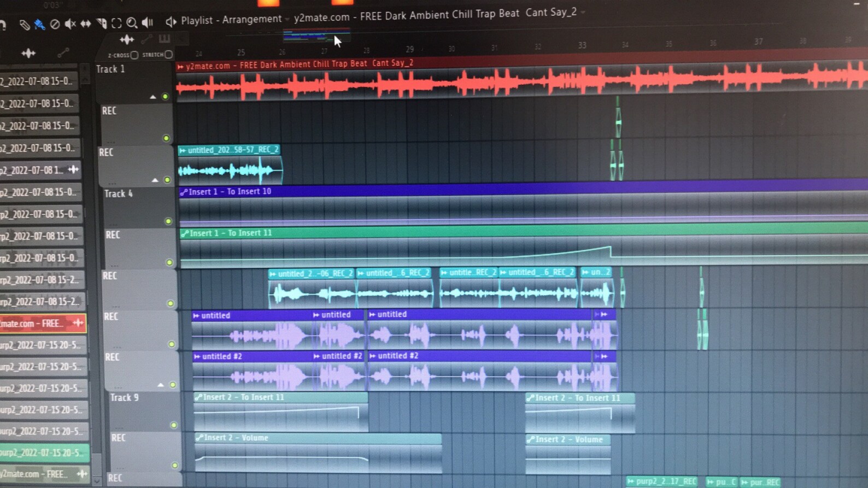Click the audio waveform icon above Z-CROSS
868x488 pixels.
[127, 39]
